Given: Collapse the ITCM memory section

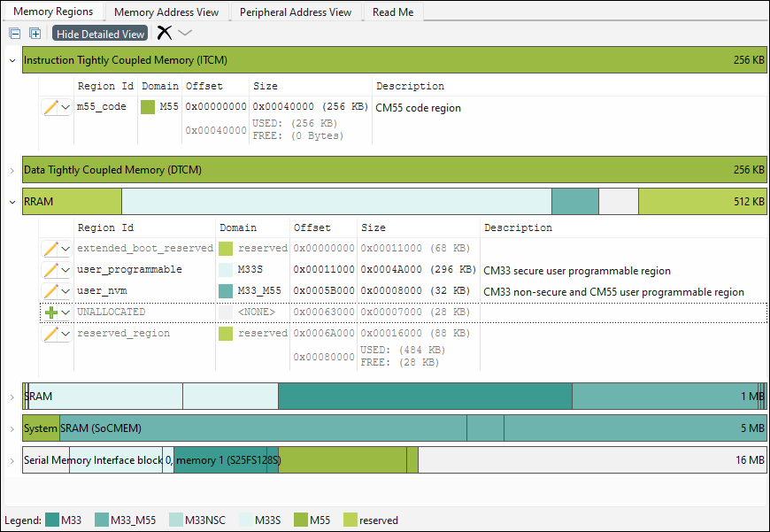Looking at the screenshot, I should [x=12, y=61].
